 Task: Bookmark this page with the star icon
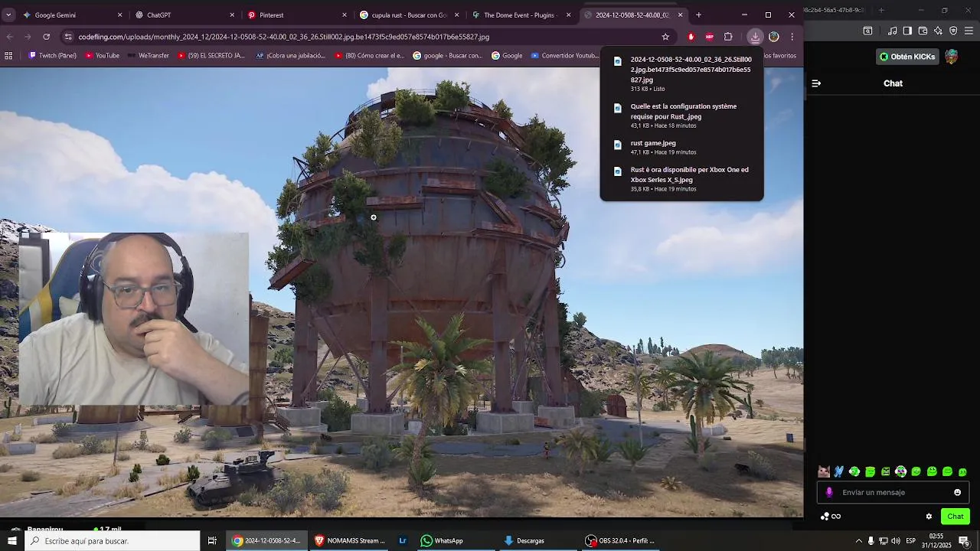[665, 36]
